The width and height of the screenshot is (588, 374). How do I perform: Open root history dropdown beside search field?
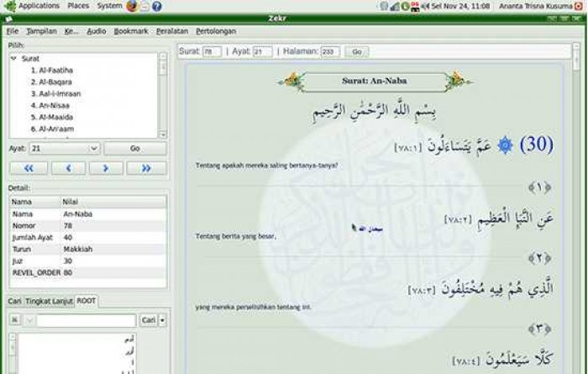click(x=30, y=320)
